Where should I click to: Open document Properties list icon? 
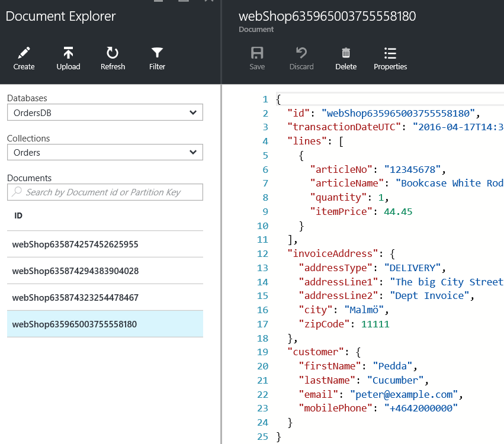tap(390, 53)
